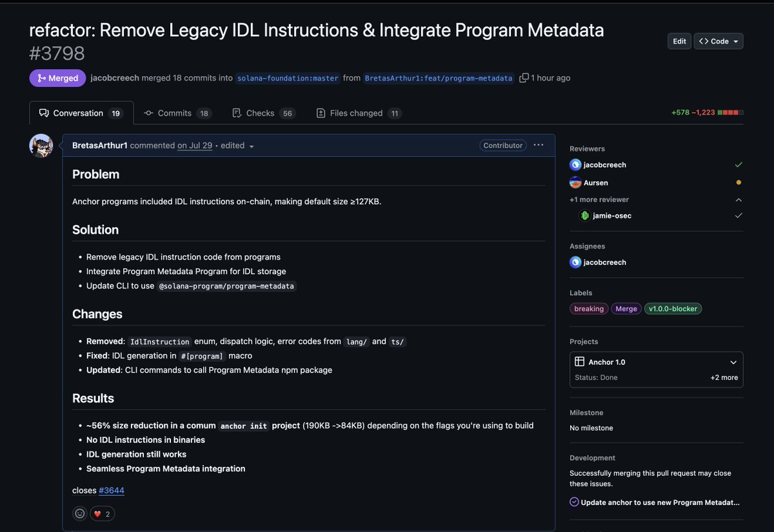Click the 'Status: Done' project text

point(596,378)
